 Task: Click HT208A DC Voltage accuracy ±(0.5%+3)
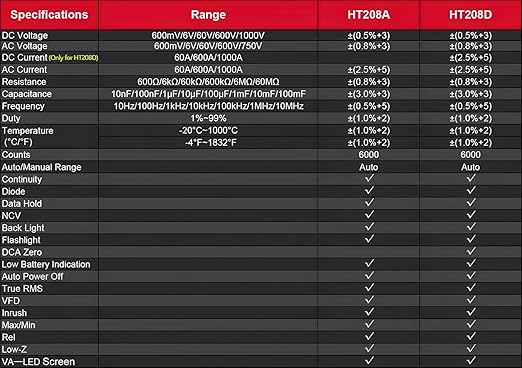coord(369,36)
